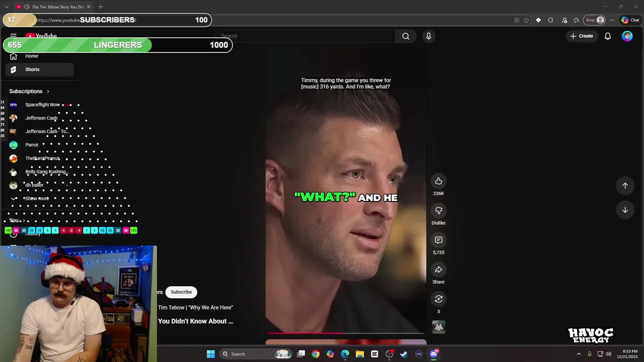Like the Tim Tebow short
The width and height of the screenshot is (644, 362).
tap(438, 181)
